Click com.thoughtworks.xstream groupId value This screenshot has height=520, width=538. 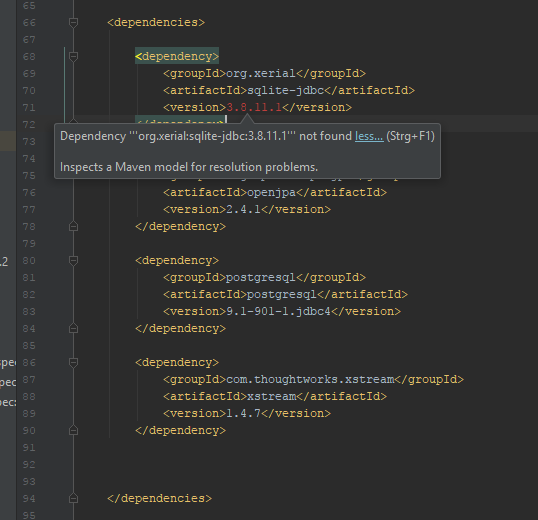point(310,379)
